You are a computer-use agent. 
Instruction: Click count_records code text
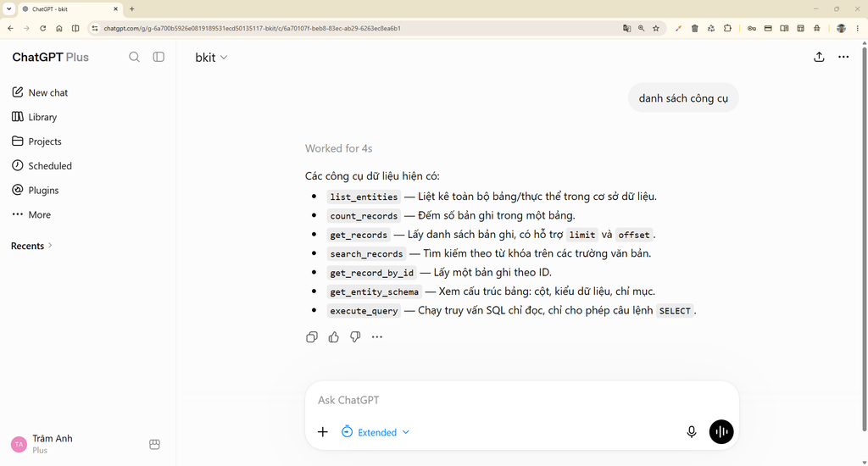click(x=364, y=216)
